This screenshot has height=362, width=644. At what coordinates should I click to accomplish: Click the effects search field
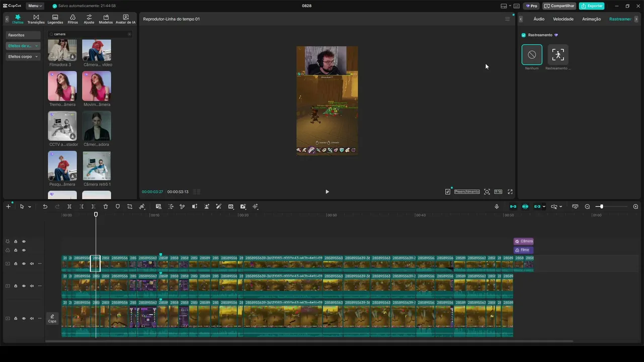pos(90,34)
